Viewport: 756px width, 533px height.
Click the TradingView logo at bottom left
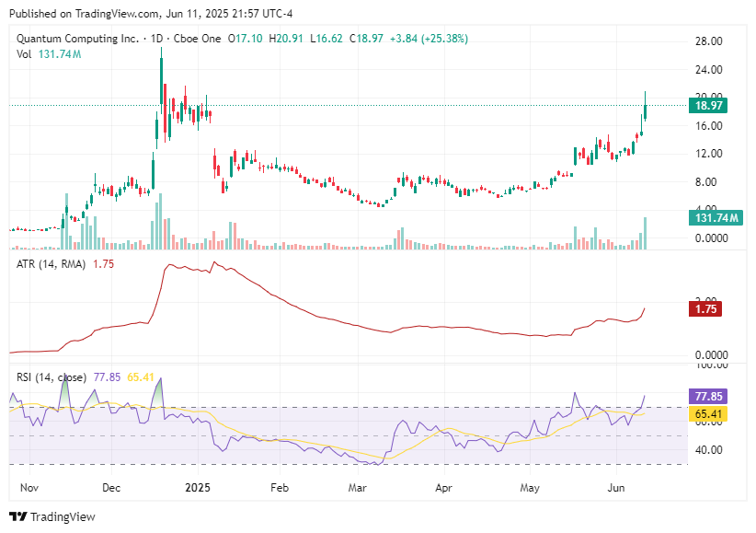(x=52, y=516)
